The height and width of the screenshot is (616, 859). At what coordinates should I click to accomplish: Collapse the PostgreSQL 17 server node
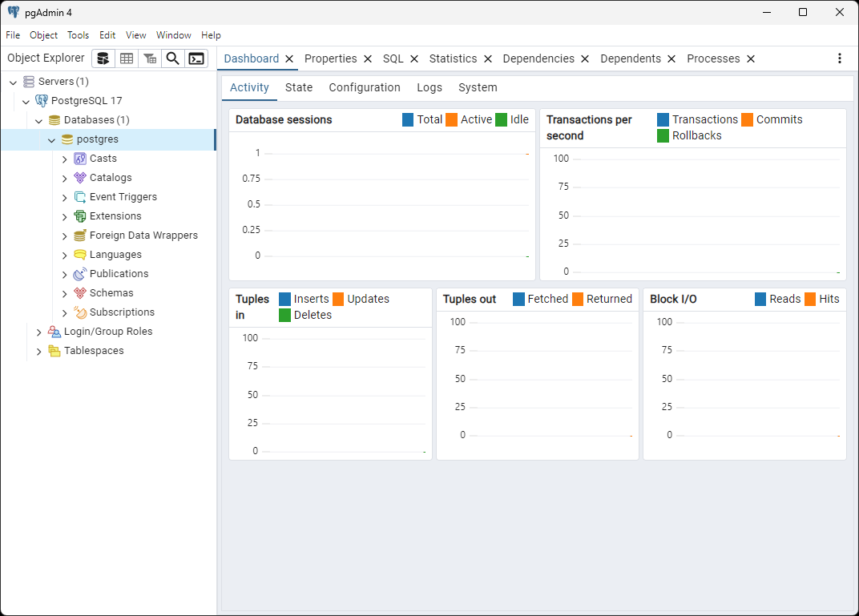(x=26, y=101)
